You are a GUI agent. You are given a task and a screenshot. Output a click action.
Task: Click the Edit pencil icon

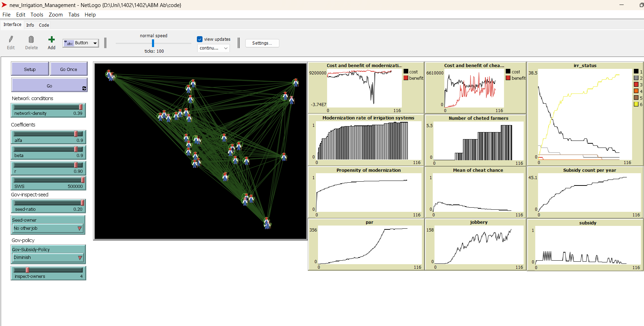[11, 39]
